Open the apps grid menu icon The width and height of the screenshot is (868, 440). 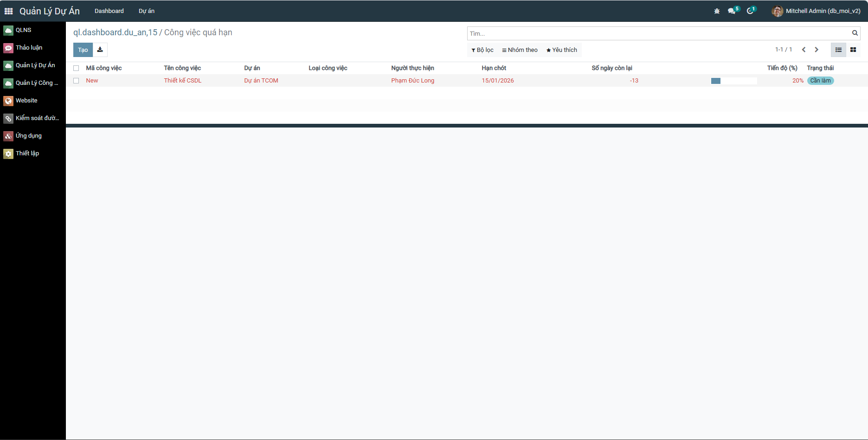pos(8,11)
